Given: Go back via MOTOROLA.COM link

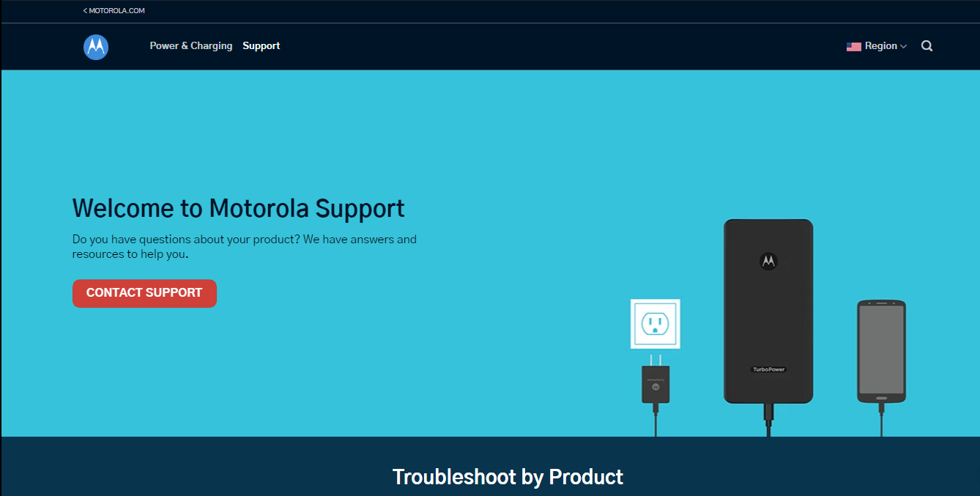Looking at the screenshot, I should point(116,11).
